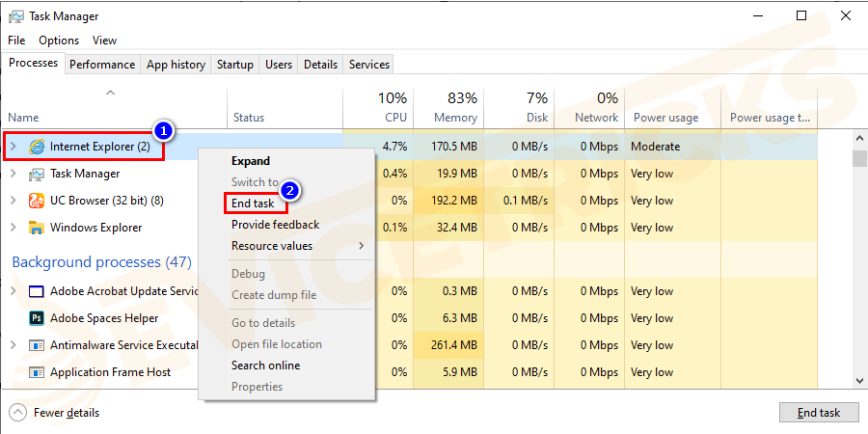Viewport: 868px width, 434px height.
Task: Click the 5.9 MB memory cell
Action: click(448, 372)
